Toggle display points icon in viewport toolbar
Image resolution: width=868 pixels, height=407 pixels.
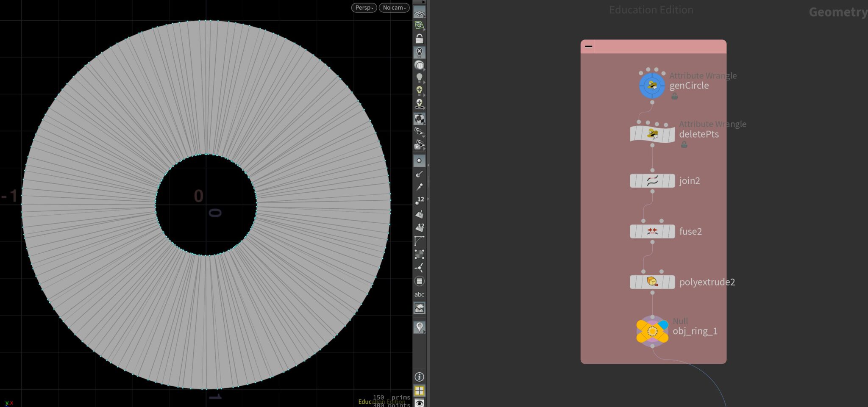pos(419,161)
